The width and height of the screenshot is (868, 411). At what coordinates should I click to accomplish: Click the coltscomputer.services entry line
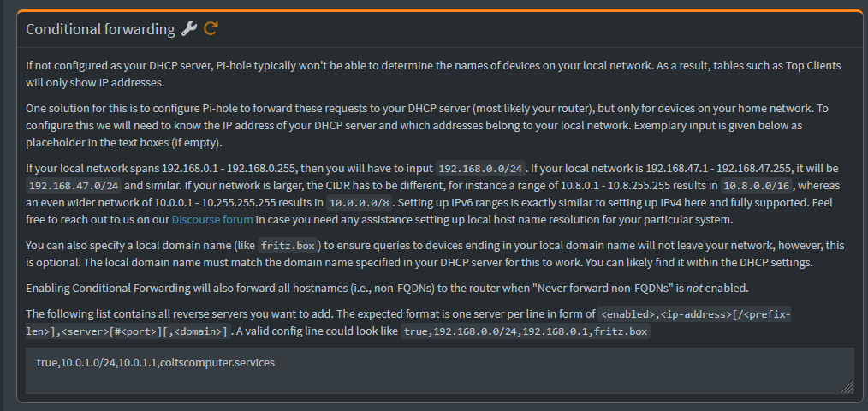(x=156, y=363)
